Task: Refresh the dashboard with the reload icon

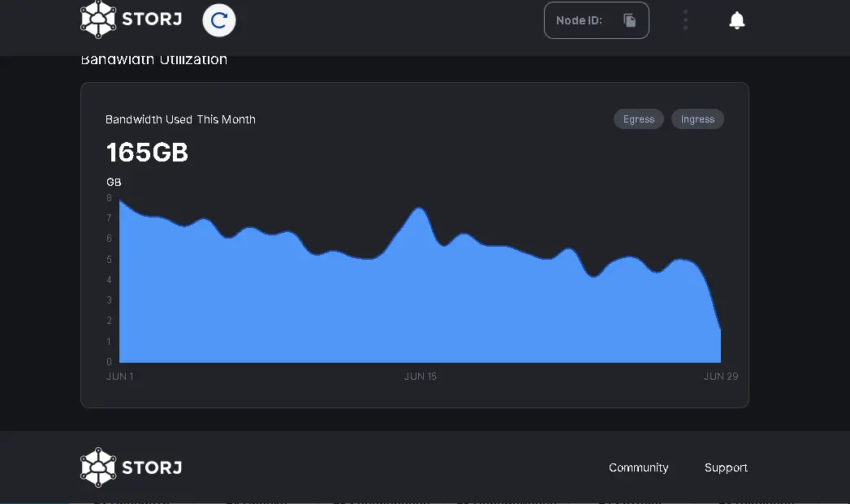Action: (x=218, y=19)
